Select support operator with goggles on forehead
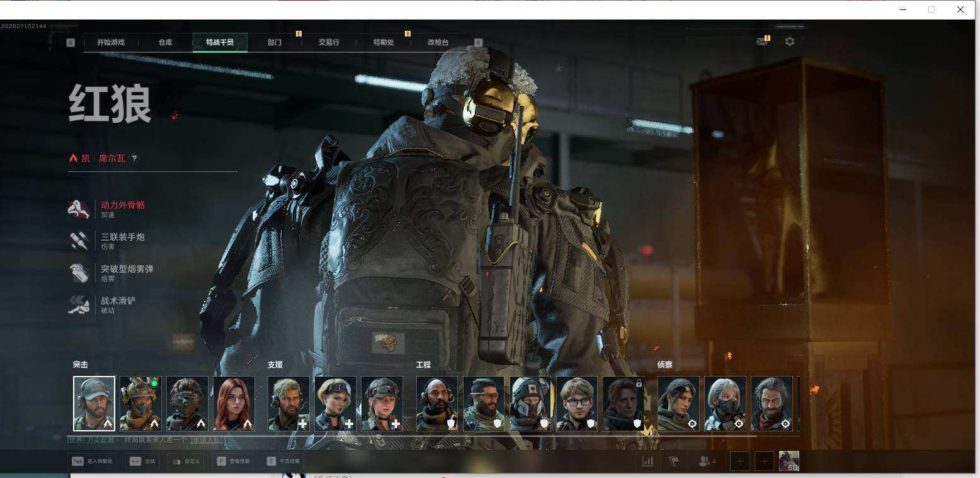Viewport: 980px width, 478px height. pos(335,404)
